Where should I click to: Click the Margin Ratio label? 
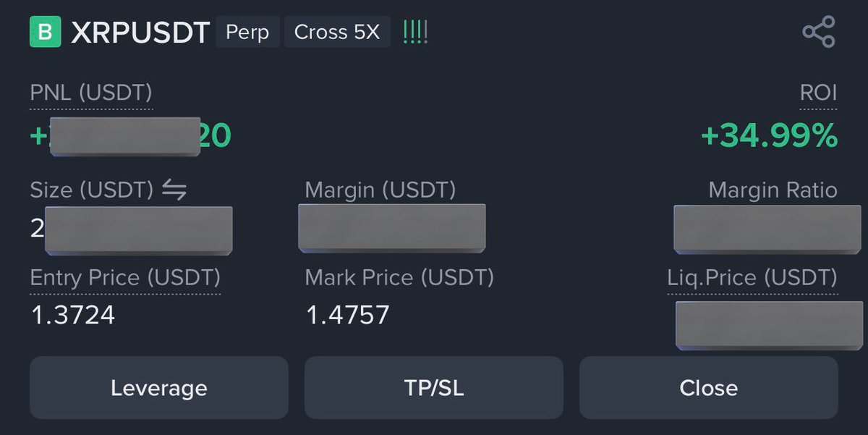773,190
